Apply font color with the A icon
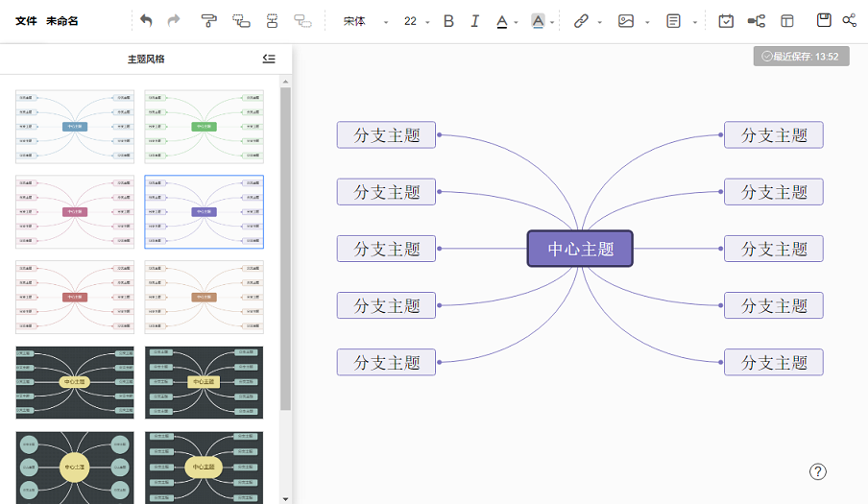Screen dimensions: 868x504 [x=501, y=21]
